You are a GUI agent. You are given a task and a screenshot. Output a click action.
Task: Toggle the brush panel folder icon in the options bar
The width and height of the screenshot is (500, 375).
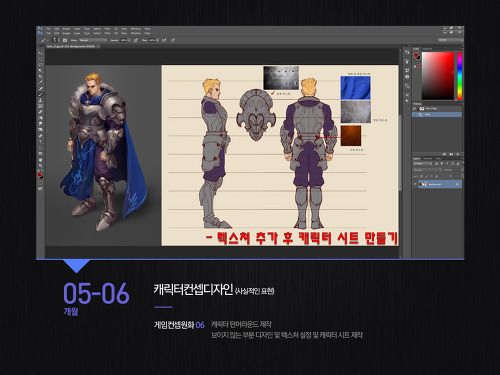(x=65, y=40)
